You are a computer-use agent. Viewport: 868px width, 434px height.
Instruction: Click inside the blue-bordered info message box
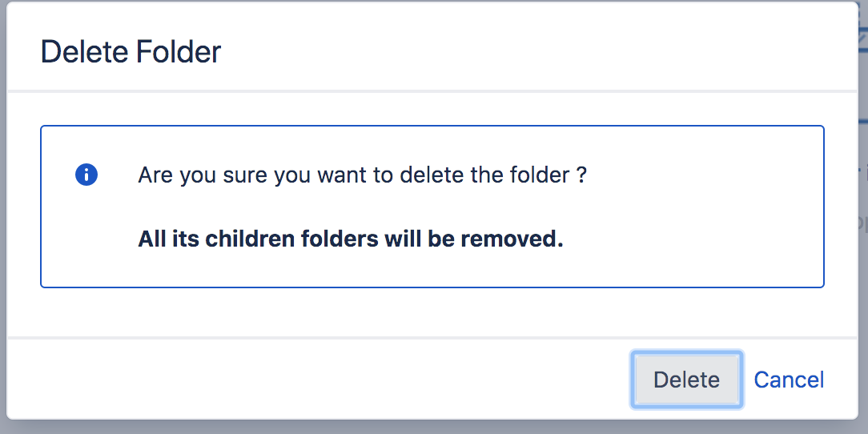(432, 207)
